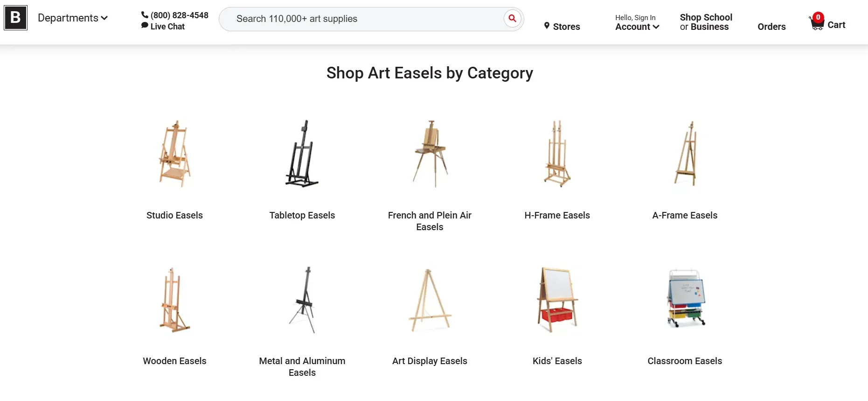The height and width of the screenshot is (401, 868).
Task: Open the H-Frame Easels category
Action: pyautogui.click(x=557, y=215)
